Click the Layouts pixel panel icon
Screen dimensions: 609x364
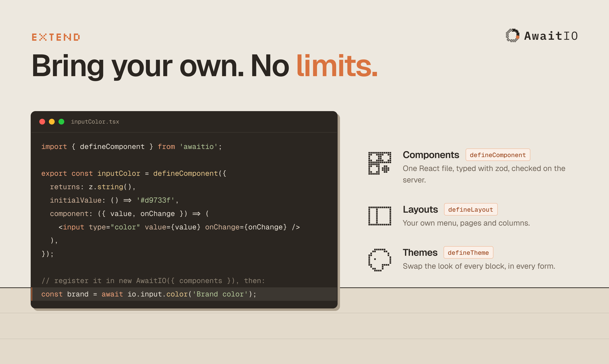point(380,216)
